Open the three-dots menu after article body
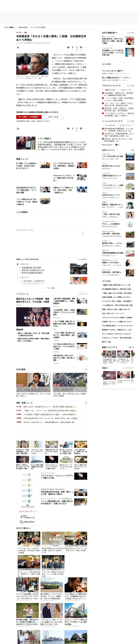Screen dimensions: 138x644 click(x=85, y=128)
